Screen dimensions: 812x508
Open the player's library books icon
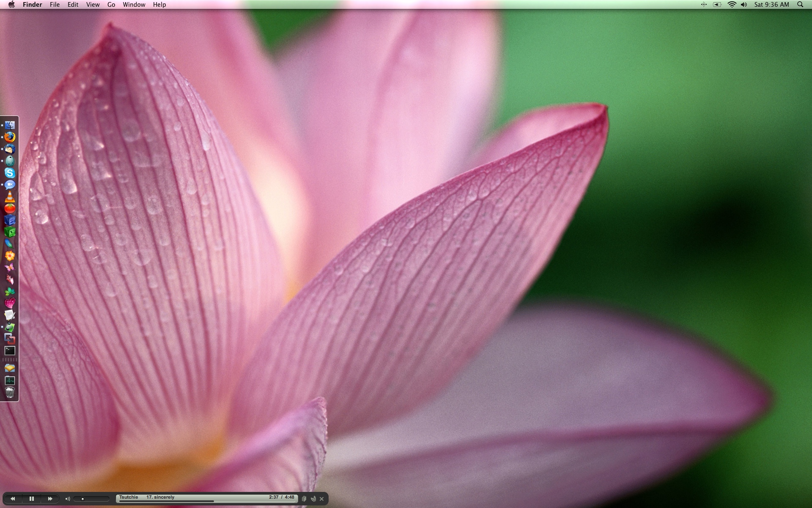(x=304, y=499)
